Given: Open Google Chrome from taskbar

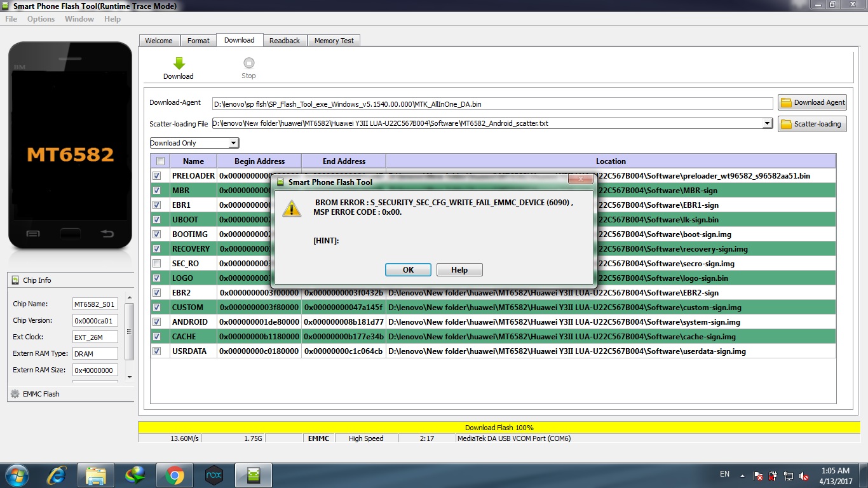Looking at the screenshot, I should point(175,475).
